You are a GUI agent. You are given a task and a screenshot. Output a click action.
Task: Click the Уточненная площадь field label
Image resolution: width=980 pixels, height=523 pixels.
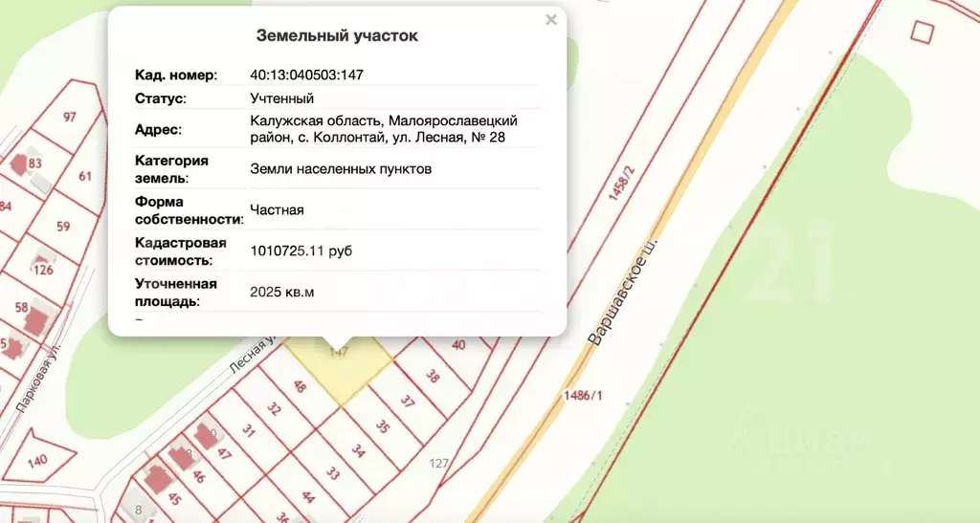[x=176, y=293]
